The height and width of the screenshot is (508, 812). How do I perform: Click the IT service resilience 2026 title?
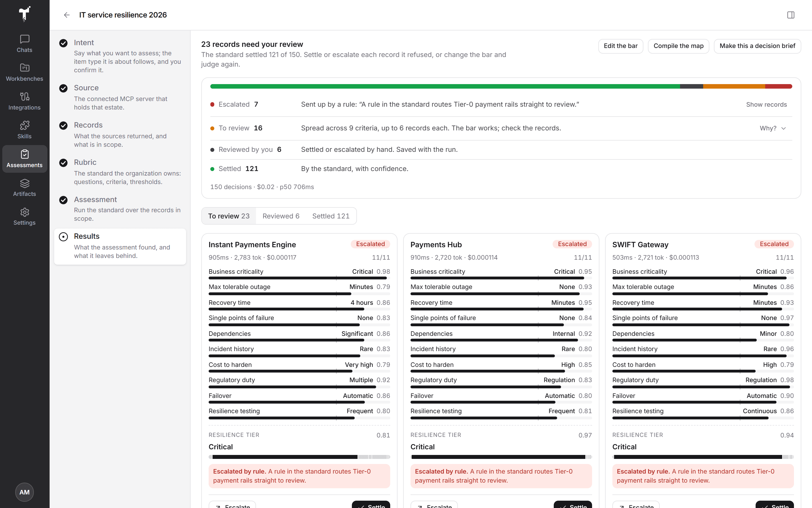pyautogui.click(x=123, y=15)
